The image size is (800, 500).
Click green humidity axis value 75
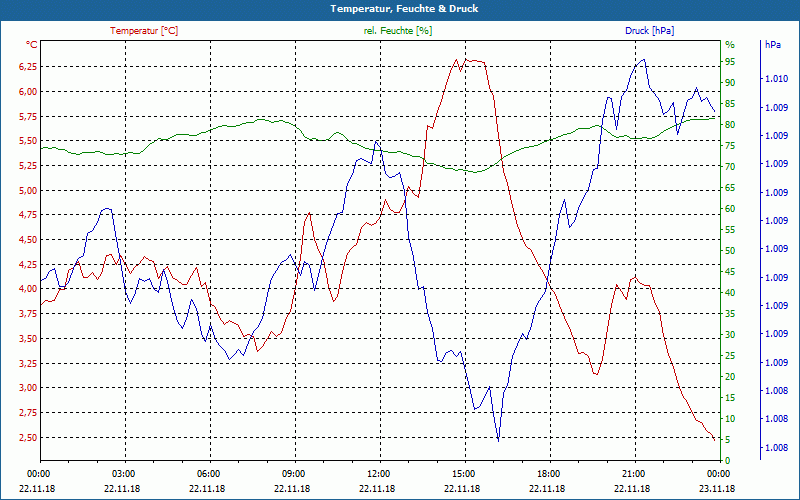[x=730, y=145]
